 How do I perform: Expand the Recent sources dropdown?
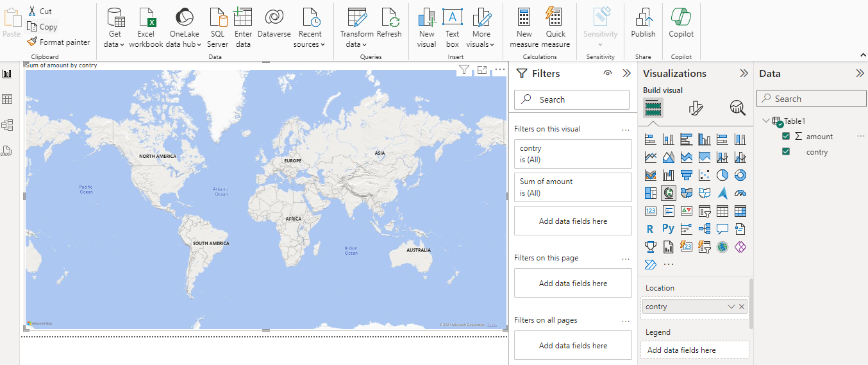pyautogui.click(x=310, y=39)
